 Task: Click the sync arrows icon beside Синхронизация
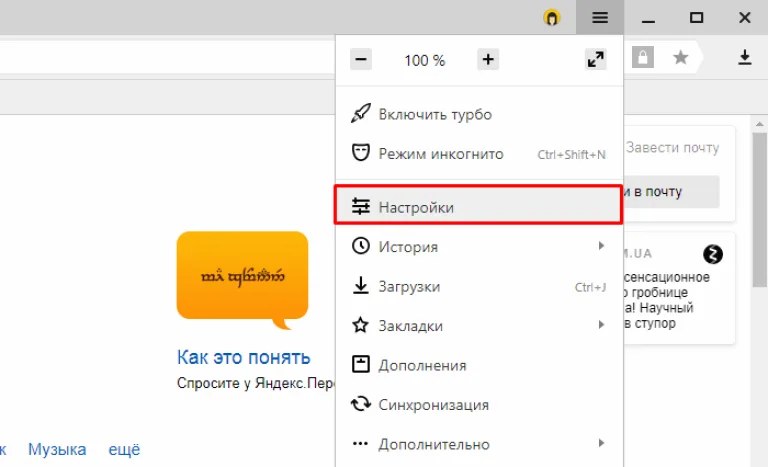[x=361, y=404]
